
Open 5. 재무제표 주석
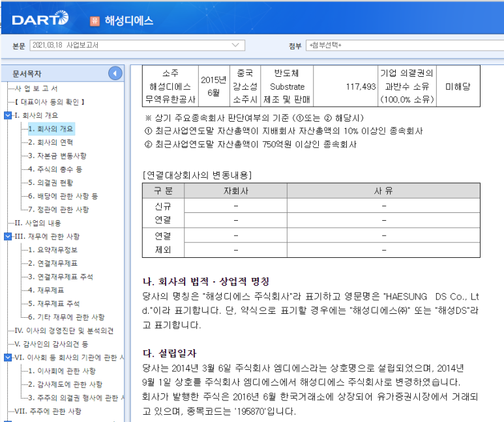click(x=54, y=304)
